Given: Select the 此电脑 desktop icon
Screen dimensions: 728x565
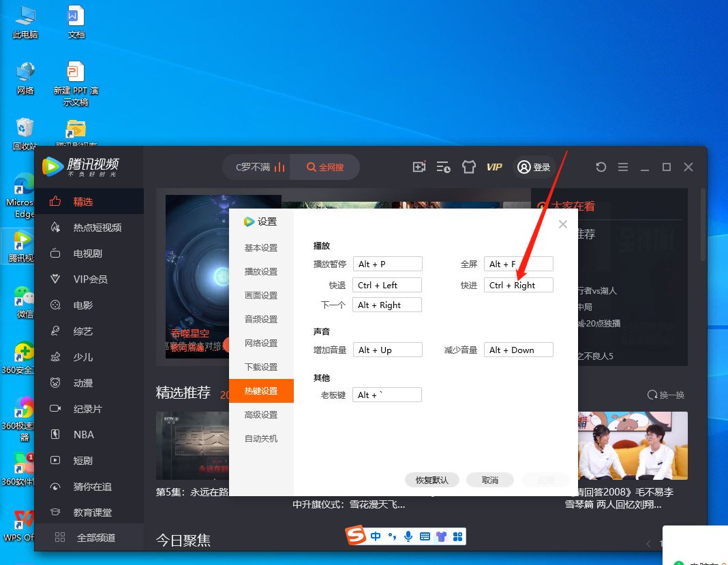Looking at the screenshot, I should [25, 22].
